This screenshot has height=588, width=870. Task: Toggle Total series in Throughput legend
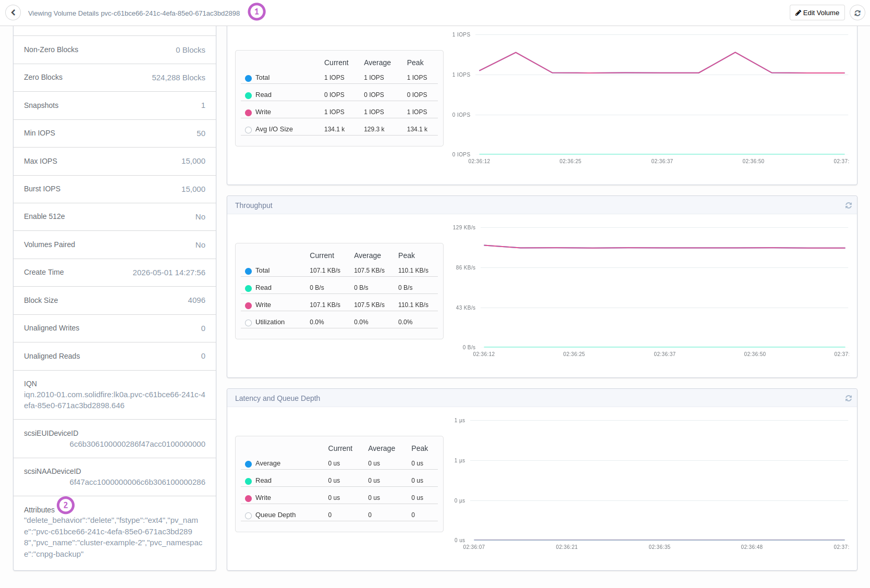[x=249, y=271]
